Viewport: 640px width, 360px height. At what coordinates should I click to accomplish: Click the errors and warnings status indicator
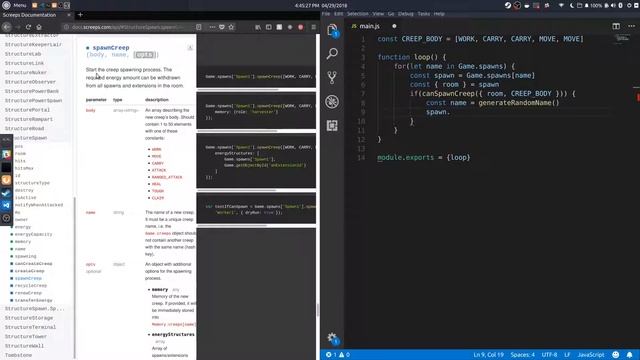click(338, 355)
